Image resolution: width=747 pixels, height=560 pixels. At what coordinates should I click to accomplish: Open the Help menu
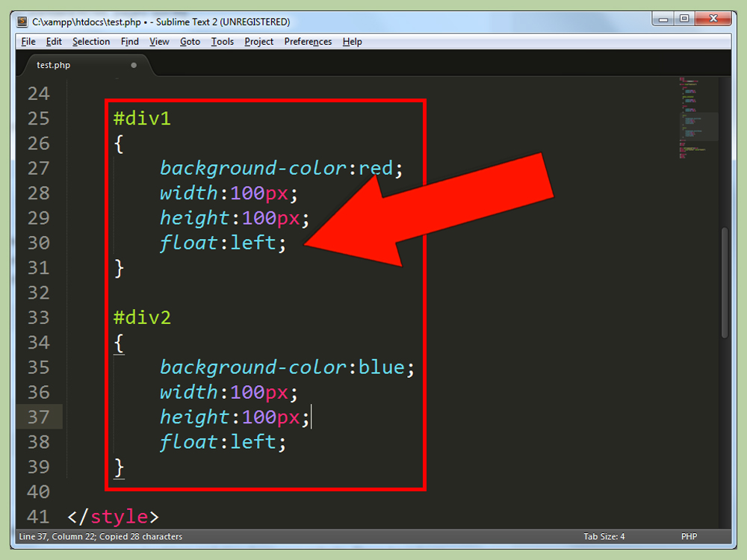pos(352,41)
